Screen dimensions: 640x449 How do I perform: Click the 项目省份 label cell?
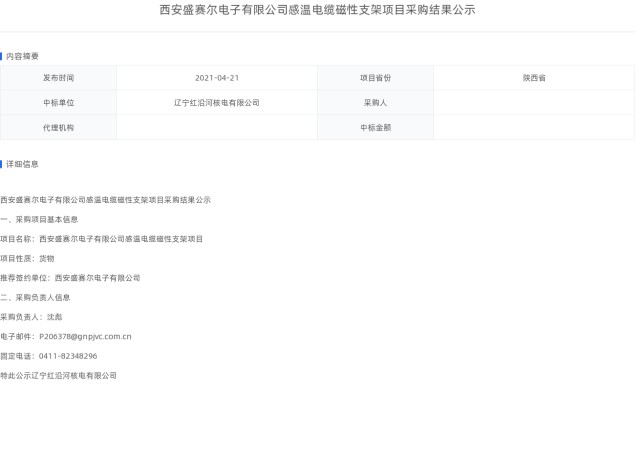(375, 77)
